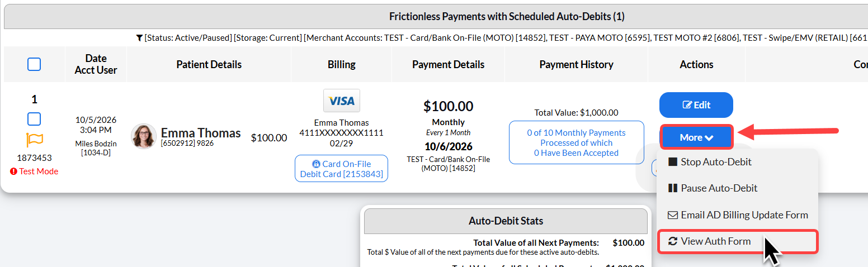The height and width of the screenshot is (267, 868).
Task: Click the pause icon in dropdown menu
Action: (x=673, y=188)
